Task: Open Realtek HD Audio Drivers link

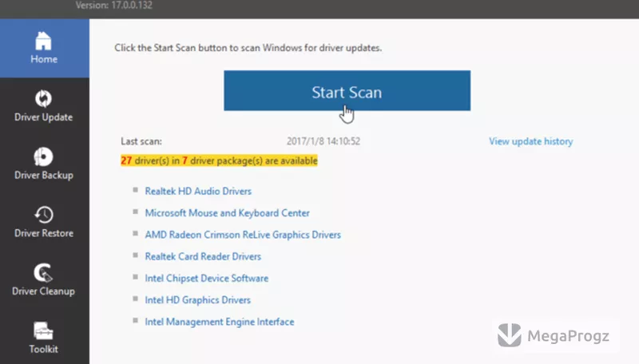Action: point(198,191)
